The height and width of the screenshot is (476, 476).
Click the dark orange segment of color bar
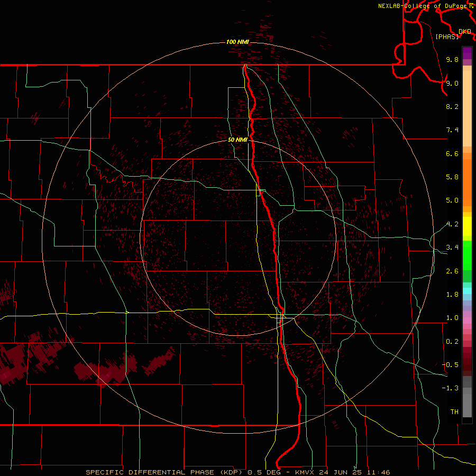[x=467, y=183]
